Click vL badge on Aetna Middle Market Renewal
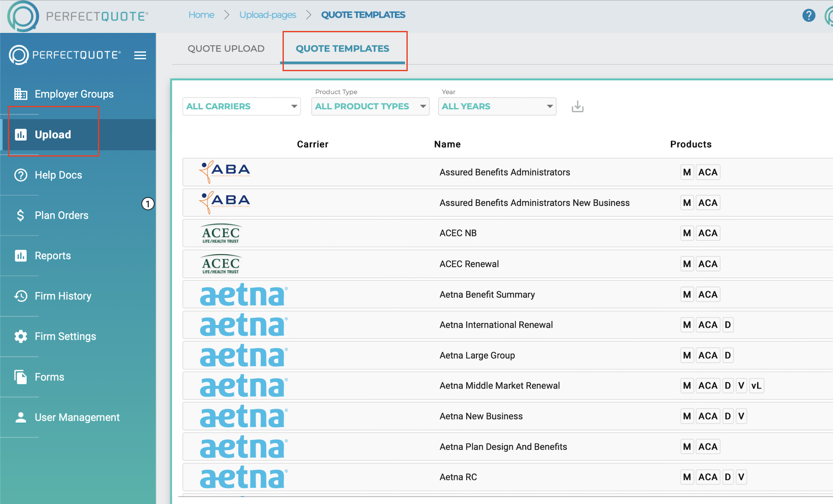Screen dimensions: 833x504 (x=756, y=386)
